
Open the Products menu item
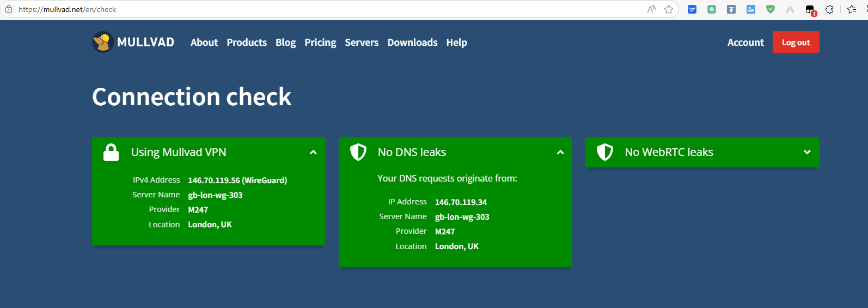247,43
